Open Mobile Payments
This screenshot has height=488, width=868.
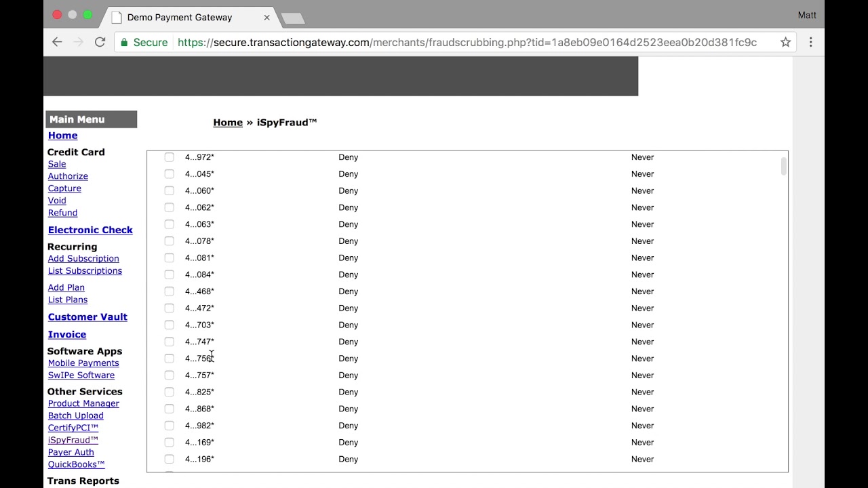pos(83,363)
